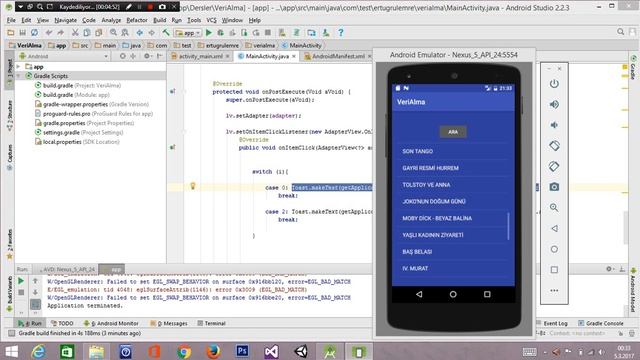
Task: Select the MainActivity.java editor tab
Action: tap(267, 56)
